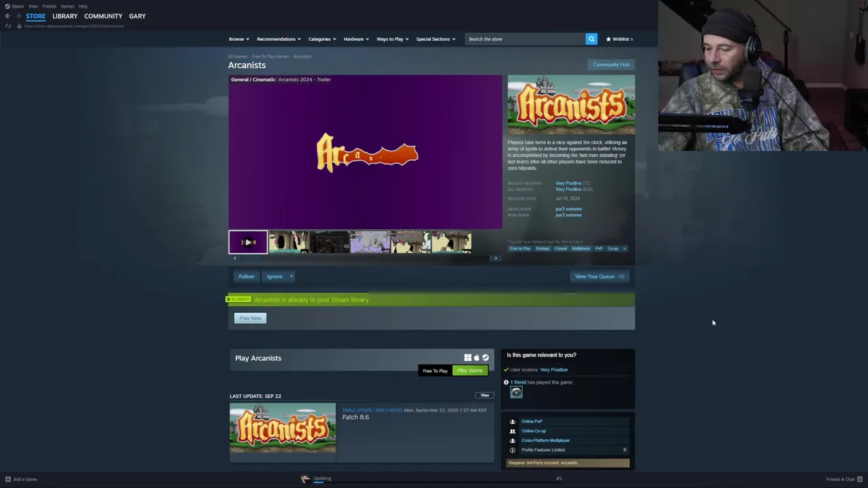Open the Games menu

click(x=67, y=6)
